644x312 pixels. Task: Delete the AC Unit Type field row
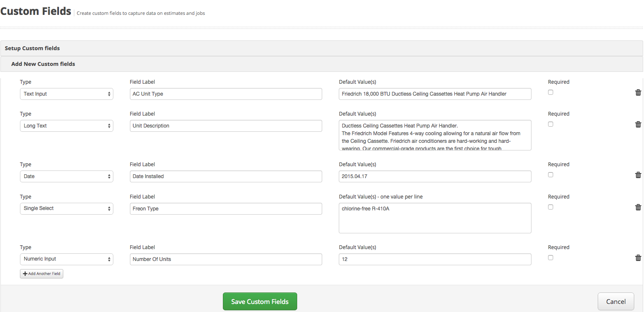click(x=638, y=92)
